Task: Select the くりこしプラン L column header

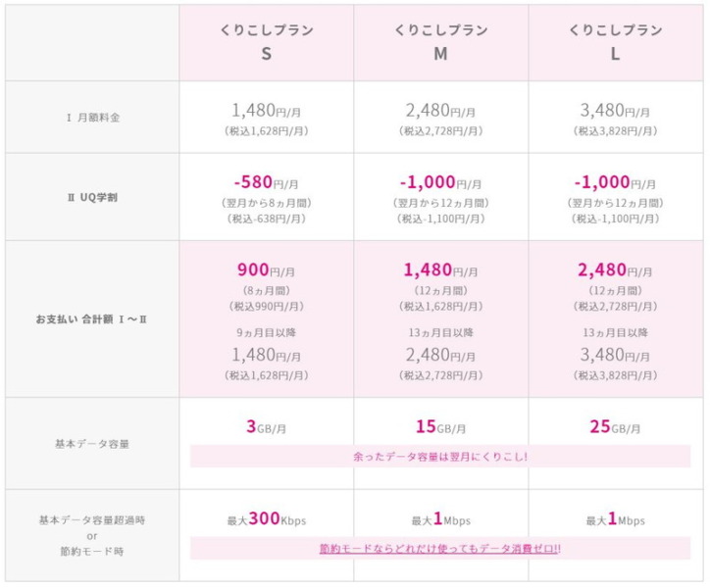Action: [x=615, y=42]
